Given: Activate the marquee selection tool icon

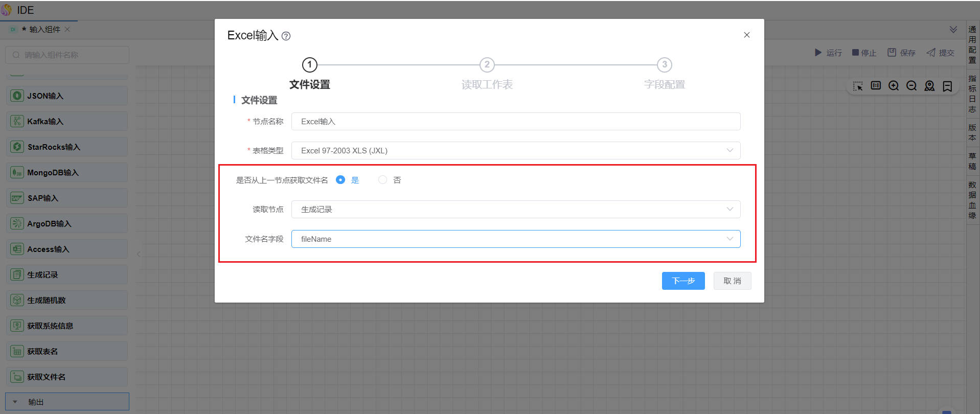Looking at the screenshot, I should pos(858,86).
